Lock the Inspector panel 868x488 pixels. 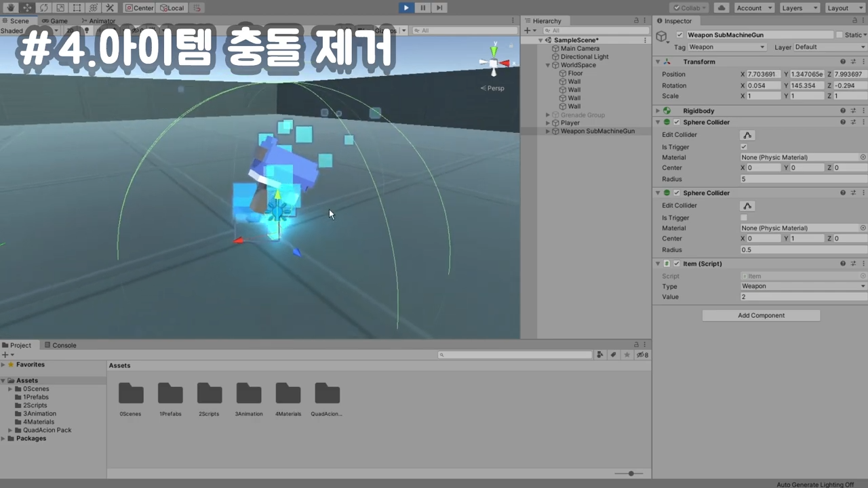pos(854,21)
